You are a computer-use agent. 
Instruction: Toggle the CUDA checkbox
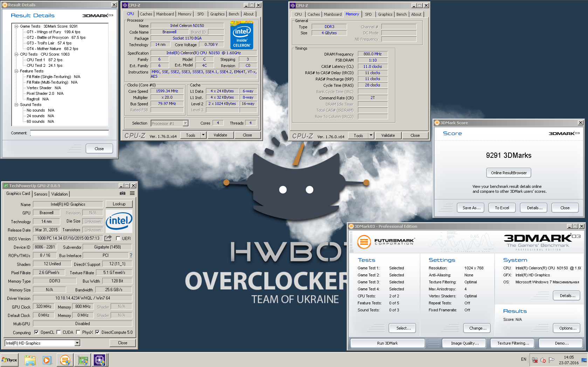pos(58,332)
